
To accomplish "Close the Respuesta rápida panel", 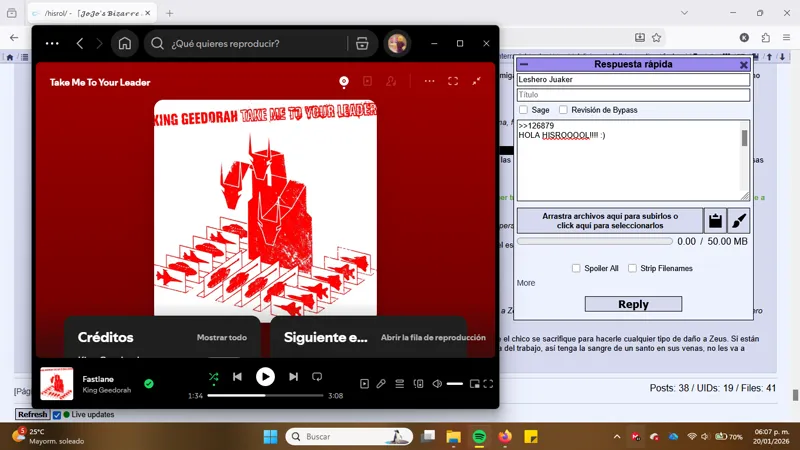I will coord(743,65).
